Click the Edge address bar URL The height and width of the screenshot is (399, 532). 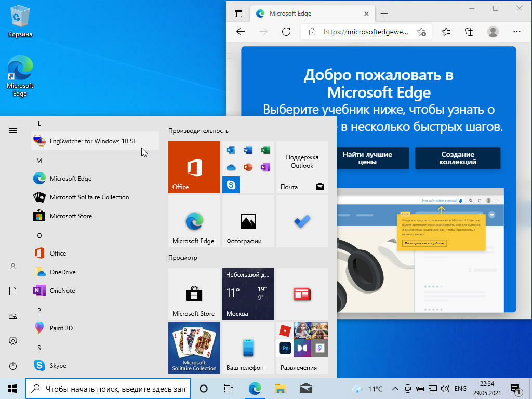pos(365,32)
